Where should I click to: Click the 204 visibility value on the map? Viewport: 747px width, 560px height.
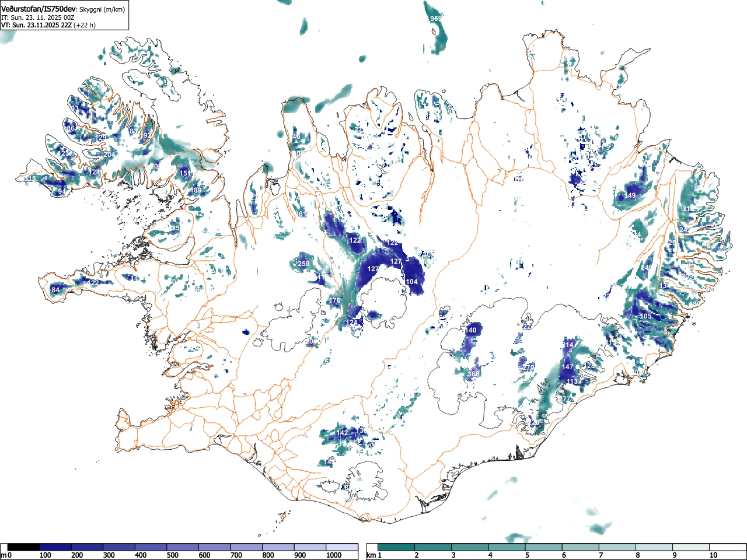109,155
